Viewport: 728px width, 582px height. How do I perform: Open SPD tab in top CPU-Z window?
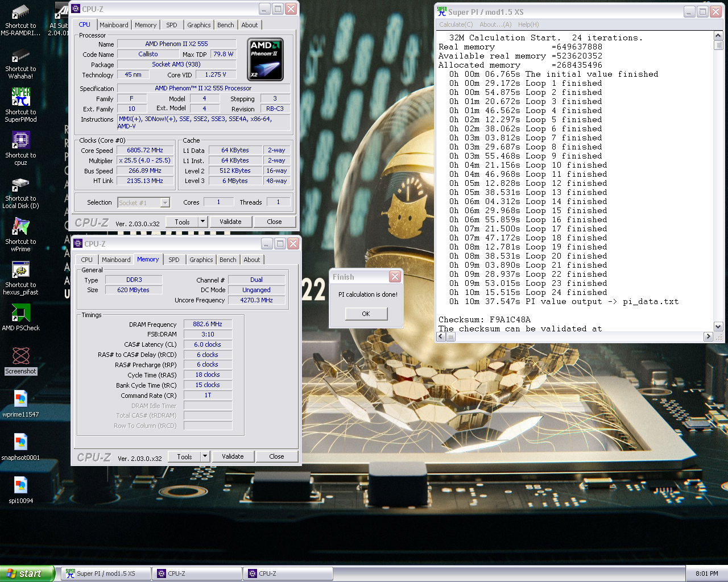pyautogui.click(x=172, y=25)
